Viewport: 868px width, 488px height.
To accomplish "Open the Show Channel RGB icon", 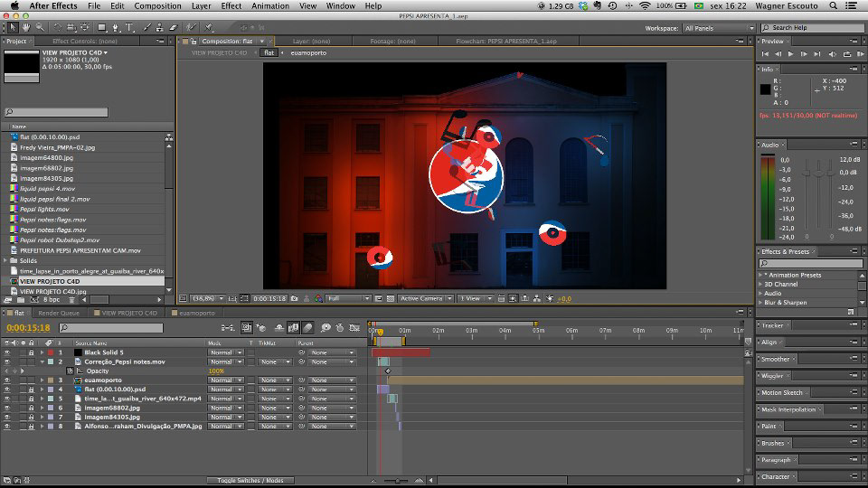I will coord(318,299).
